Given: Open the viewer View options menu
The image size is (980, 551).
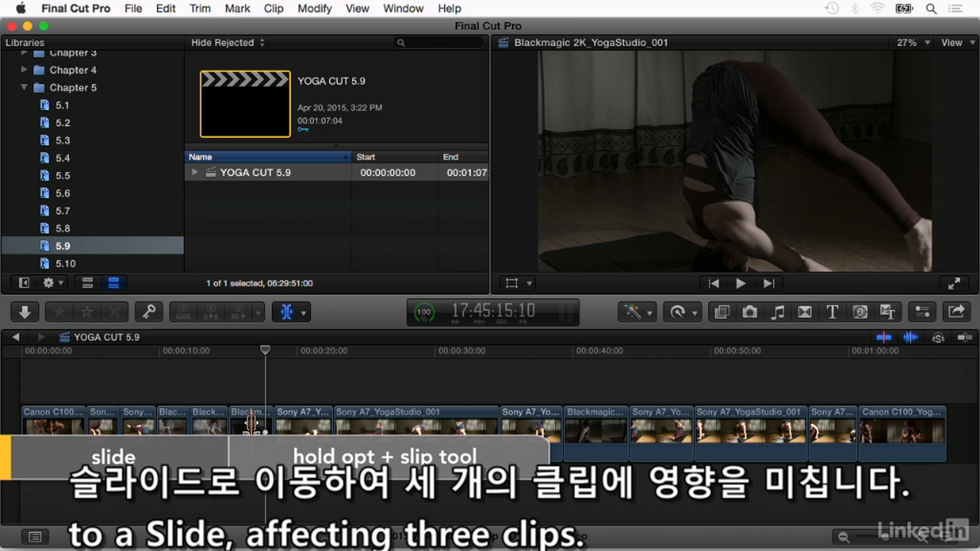Looking at the screenshot, I should tap(956, 43).
